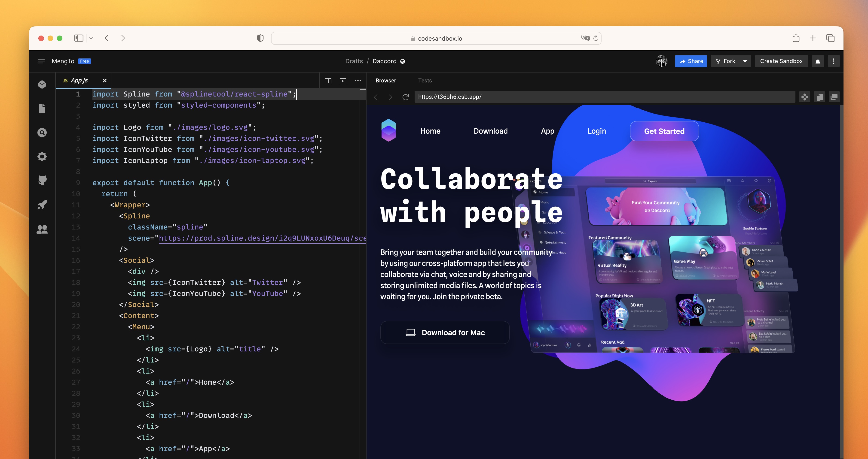
Task: Expand the Fork dropdown arrow
Action: pos(745,61)
